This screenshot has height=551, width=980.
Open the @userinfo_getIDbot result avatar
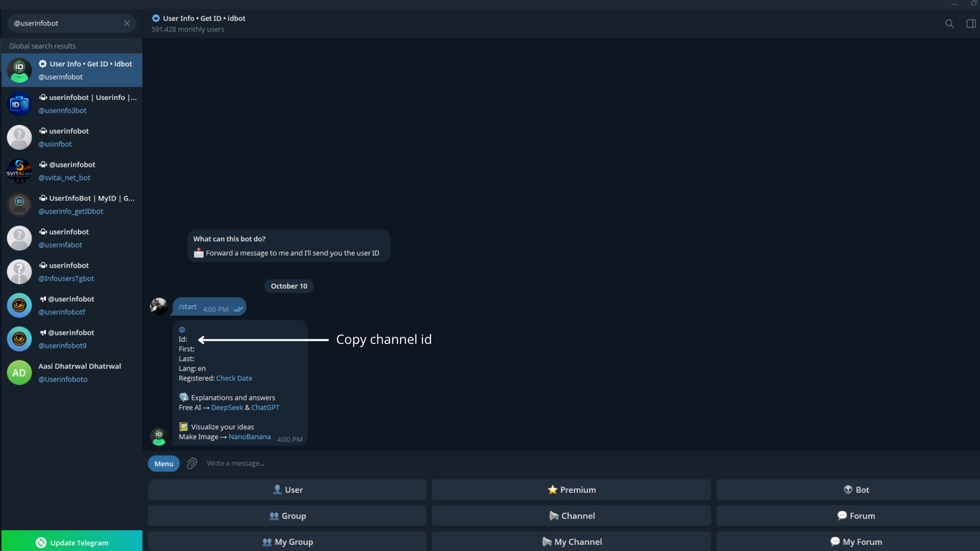[x=19, y=204]
